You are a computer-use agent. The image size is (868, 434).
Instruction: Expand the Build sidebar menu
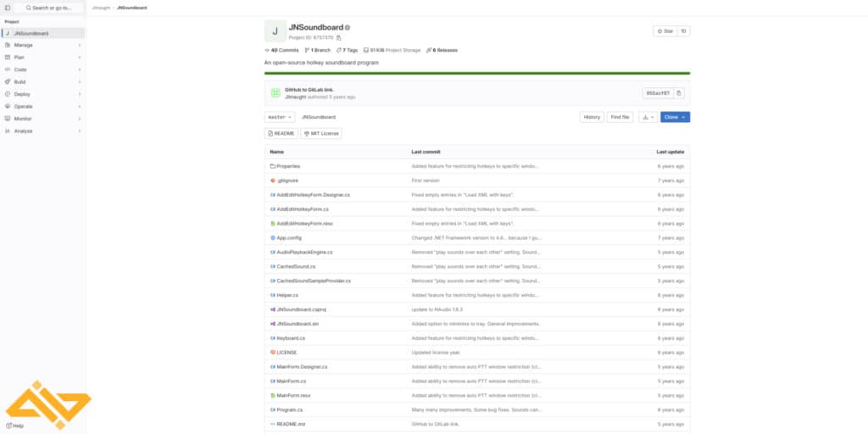(x=42, y=82)
